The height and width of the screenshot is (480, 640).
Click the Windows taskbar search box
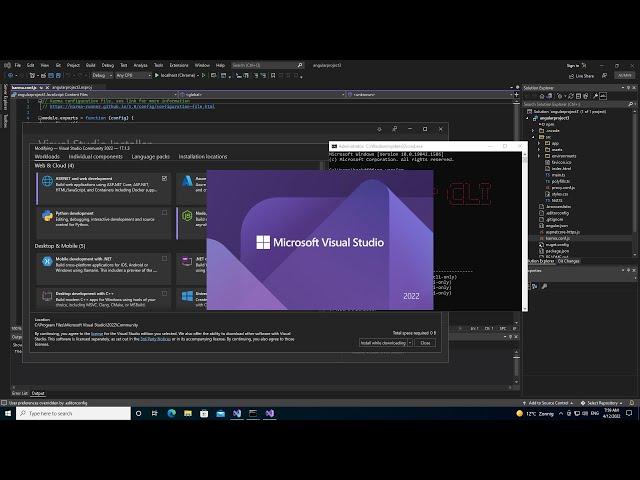coord(73,413)
